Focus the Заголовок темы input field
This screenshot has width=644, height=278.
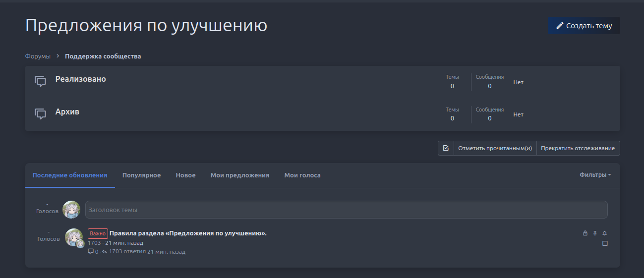(347, 210)
